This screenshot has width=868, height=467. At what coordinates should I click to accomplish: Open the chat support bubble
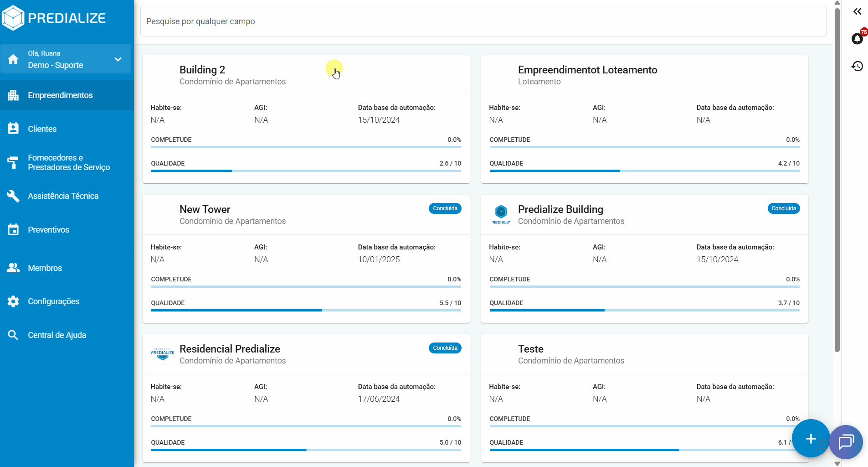pos(846,441)
